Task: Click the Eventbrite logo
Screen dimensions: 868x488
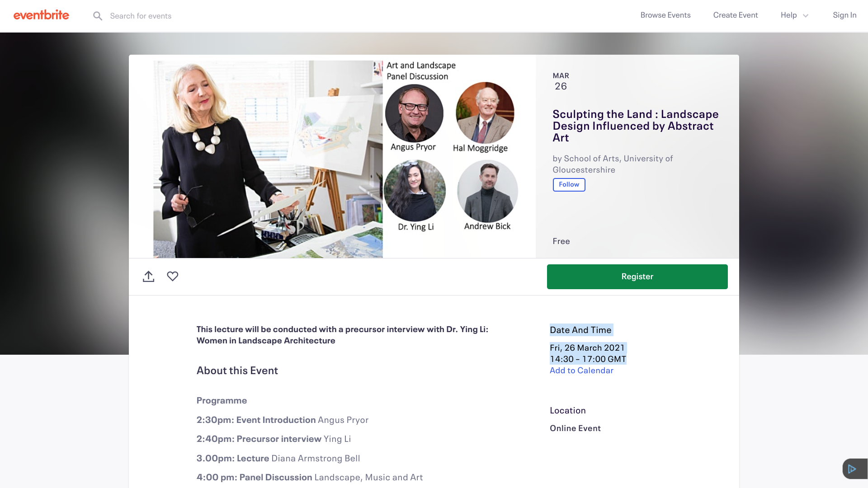Action: 41,15
